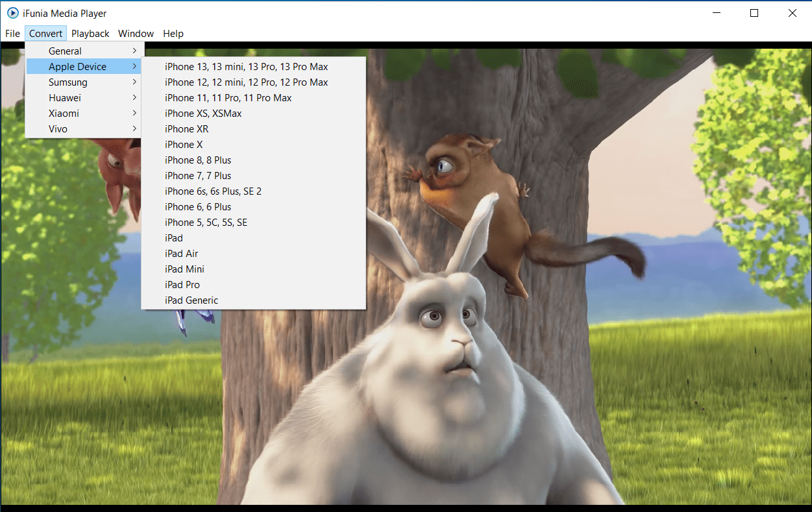812x512 pixels.
Task: Choose the iPad Air preset
Action: pyautogui.click(x=254, y=254)
